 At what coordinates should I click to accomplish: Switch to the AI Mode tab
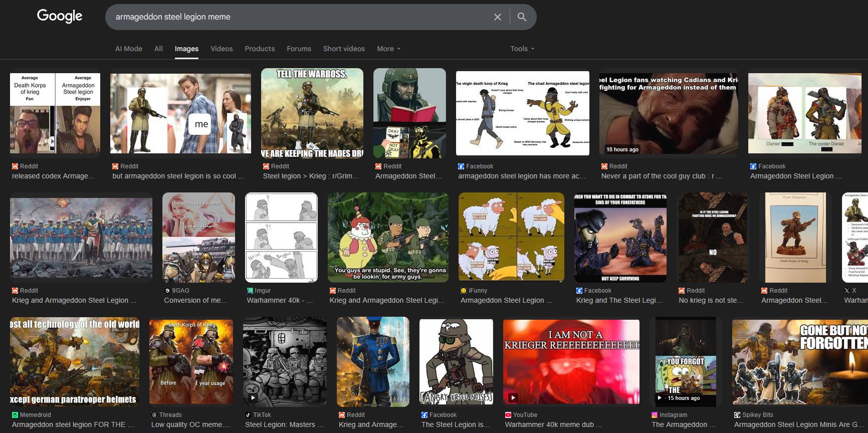pyautogui.click(x=129, y=49)
